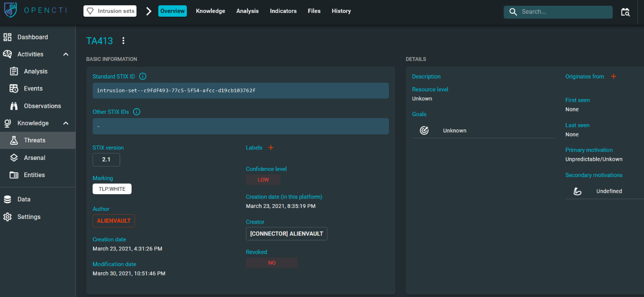
Task: Open the Analysis tab in top bar
Action: coord(247,11)
